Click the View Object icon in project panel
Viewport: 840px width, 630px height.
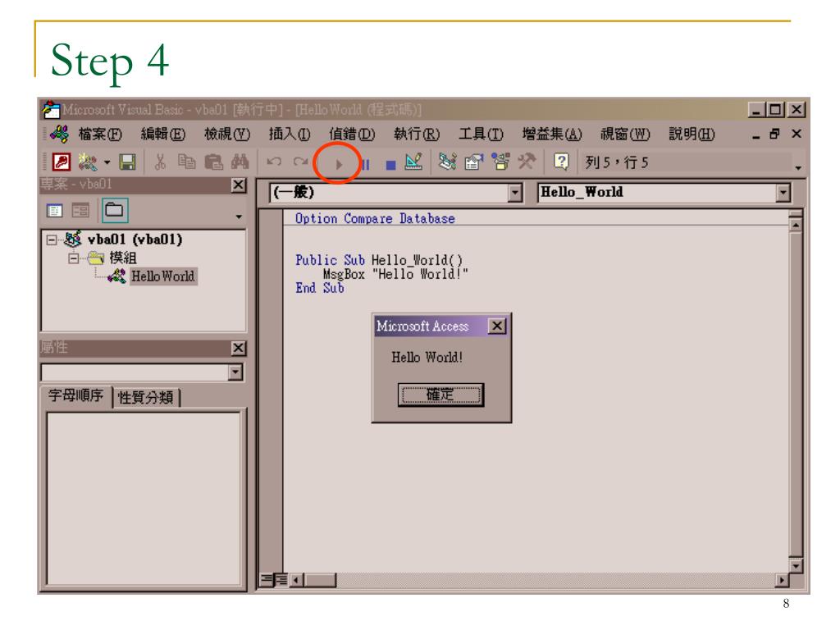(x=80, y=211)
